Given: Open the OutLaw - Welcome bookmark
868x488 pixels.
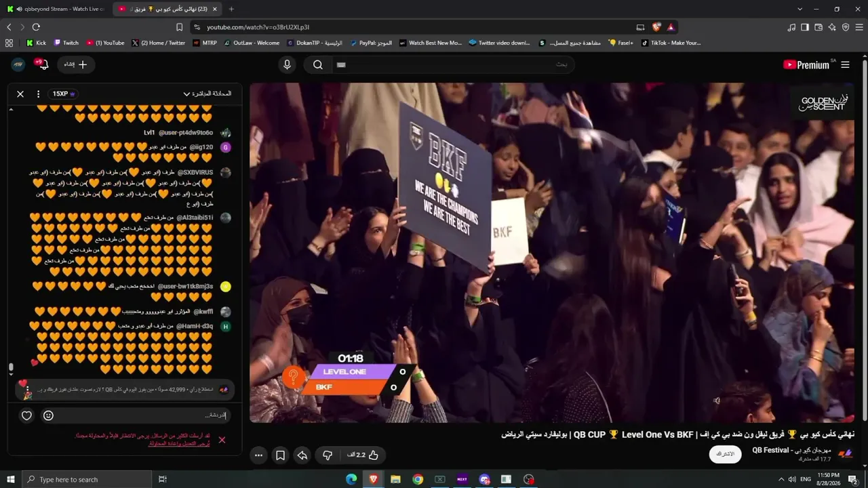Looking at the screenshot, I should coord(252,43).
